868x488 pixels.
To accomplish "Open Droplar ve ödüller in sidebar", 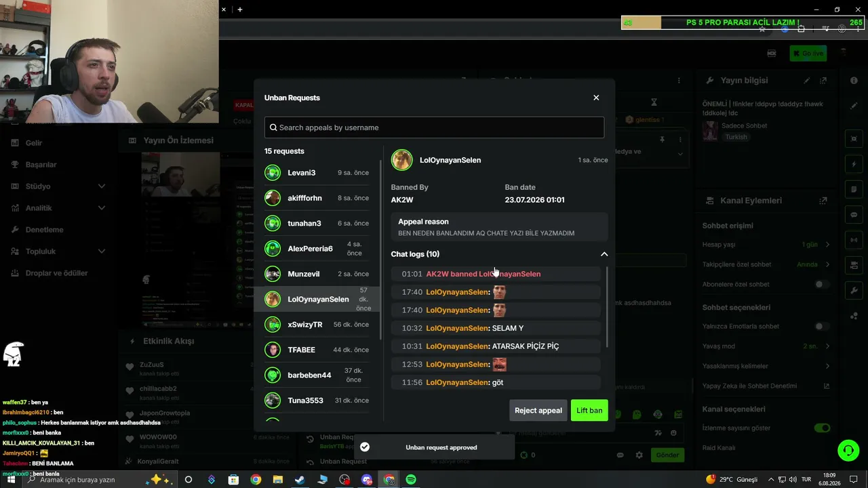I will pos(56,273).
